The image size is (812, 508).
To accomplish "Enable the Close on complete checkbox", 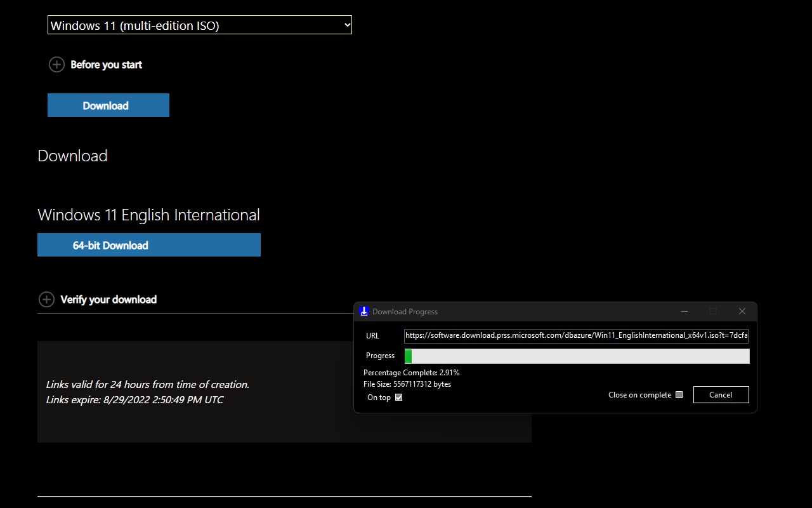I will (x=679, y=395).
